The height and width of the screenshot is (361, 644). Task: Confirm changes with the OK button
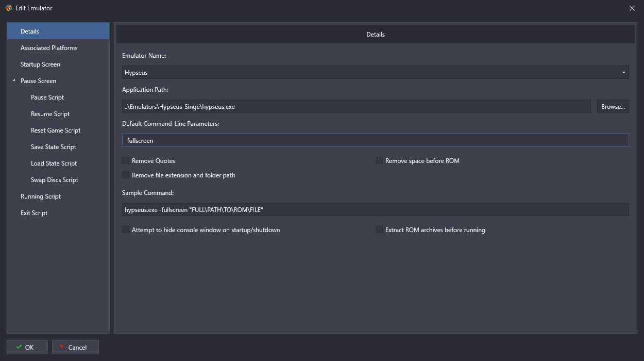tap(27, 347)
